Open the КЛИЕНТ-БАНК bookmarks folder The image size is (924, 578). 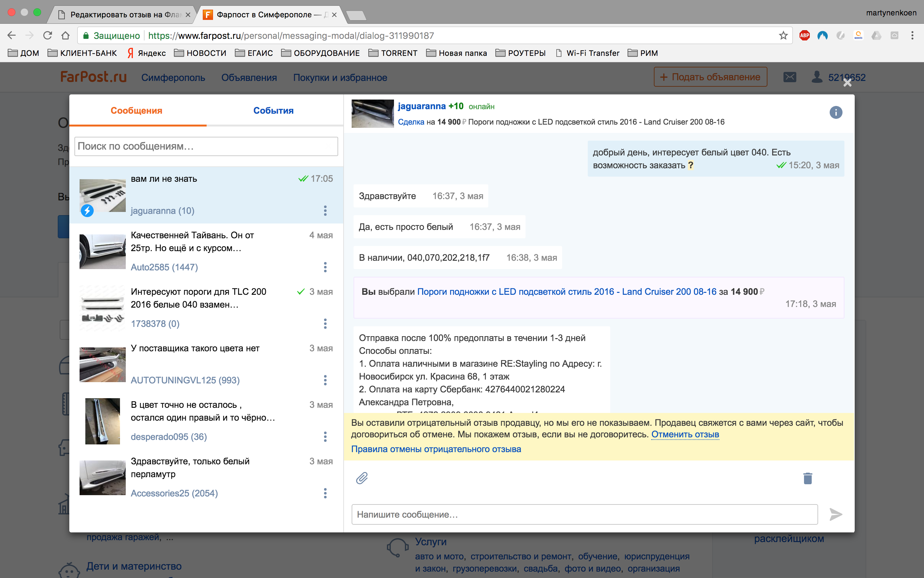[82, 53]
